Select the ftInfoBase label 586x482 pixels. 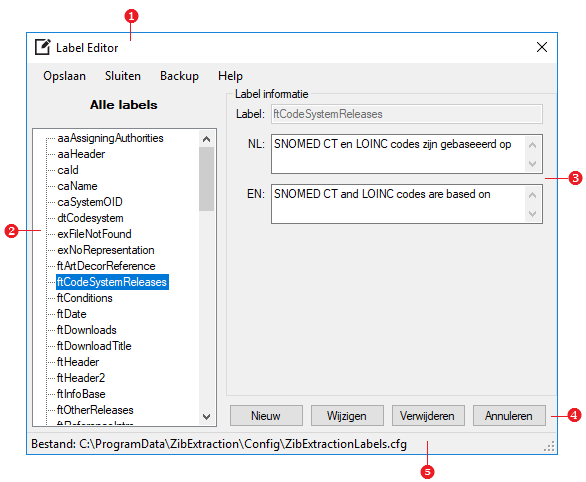pyautogui.click(x=81, y=394)
